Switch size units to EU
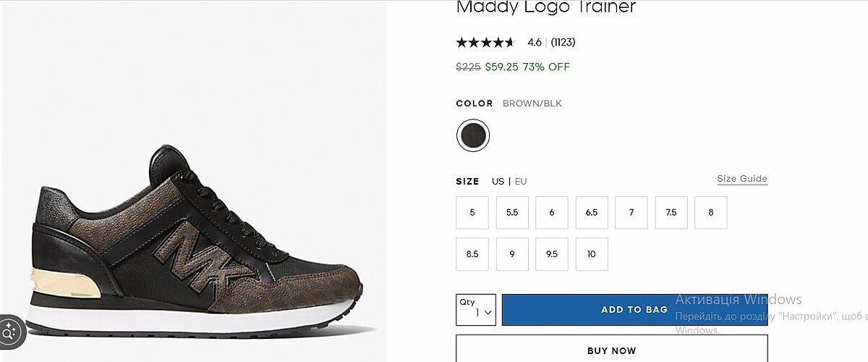This screenshot has width=868, height=362. pyautogui.click(x=521, y=182)
